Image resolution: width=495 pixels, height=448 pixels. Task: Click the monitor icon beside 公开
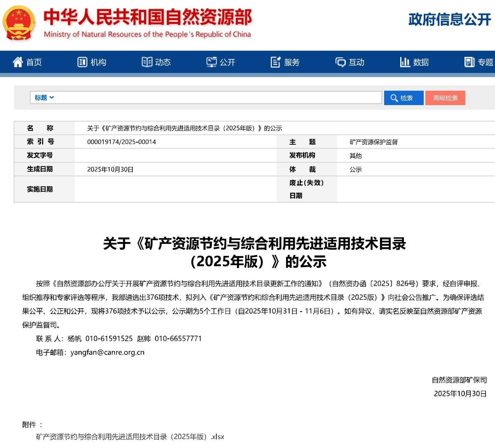(x=211, y=62)
